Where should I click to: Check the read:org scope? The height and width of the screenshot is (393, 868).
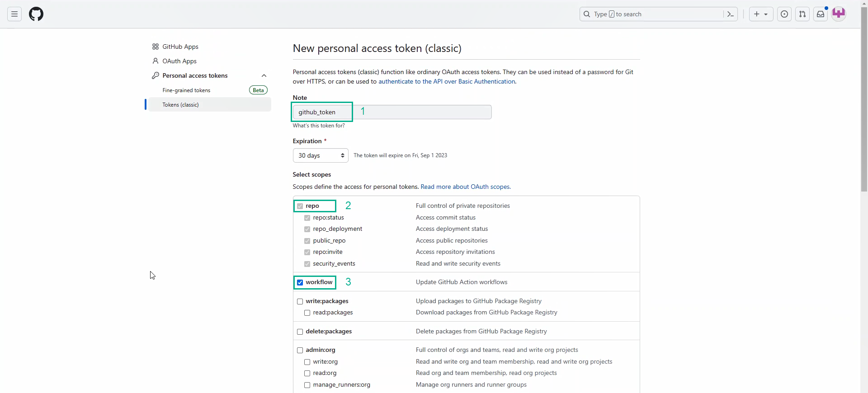pos(307,373)
